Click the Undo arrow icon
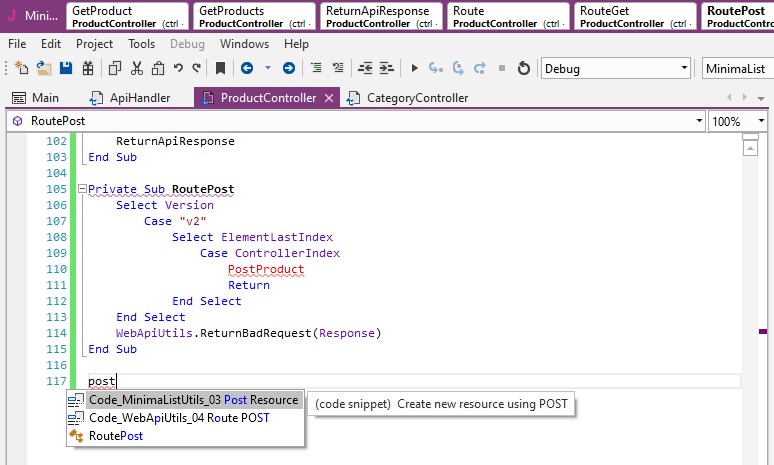 178,69
